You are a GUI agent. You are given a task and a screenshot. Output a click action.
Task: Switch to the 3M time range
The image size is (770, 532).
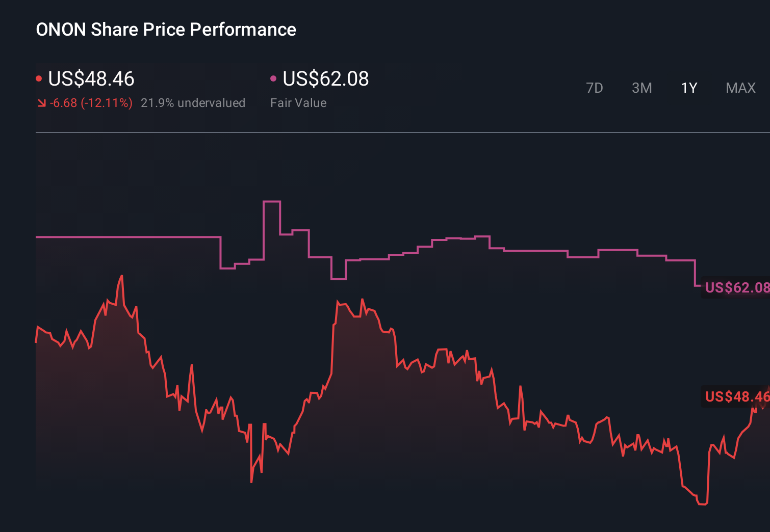click(641, 88)
